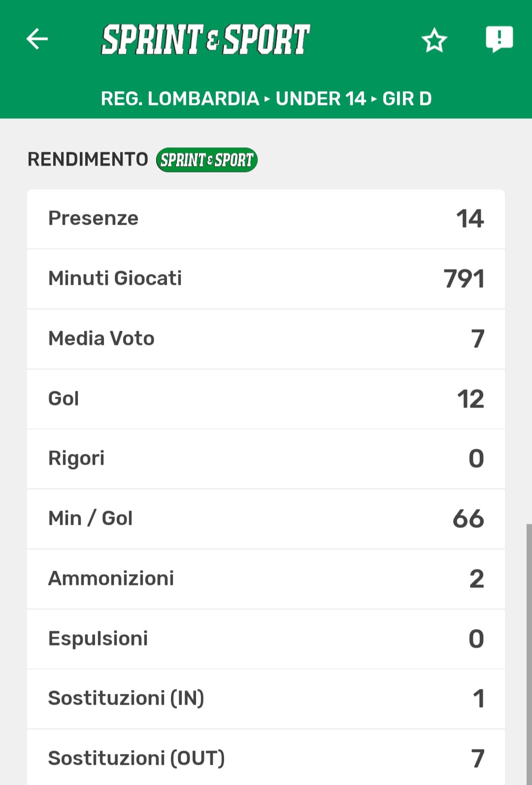
Task: Open UNDER 14 breadcrumb
Action: coord(321,99)
